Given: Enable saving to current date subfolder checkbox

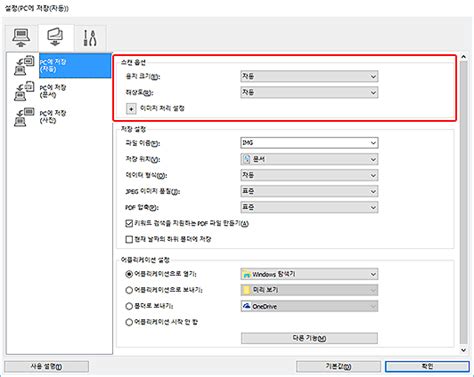Looking at the screenshot, I should pos(129,239).
